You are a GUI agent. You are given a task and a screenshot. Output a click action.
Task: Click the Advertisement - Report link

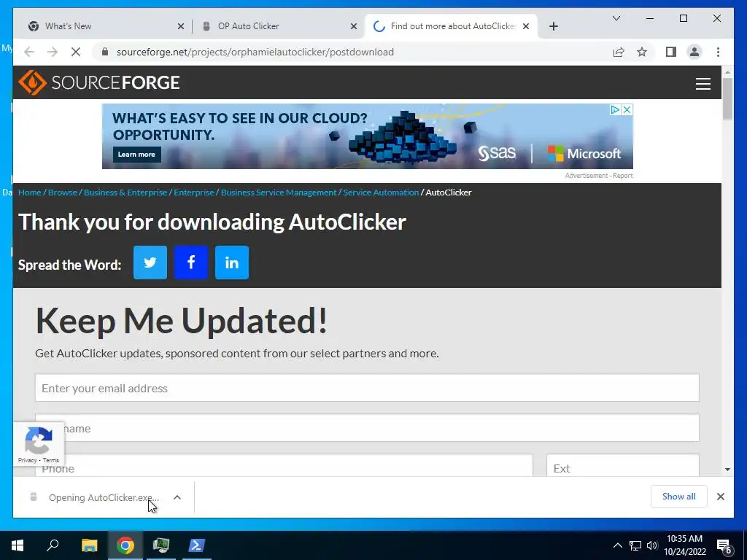pyautogui.click(x=599, y=176)
